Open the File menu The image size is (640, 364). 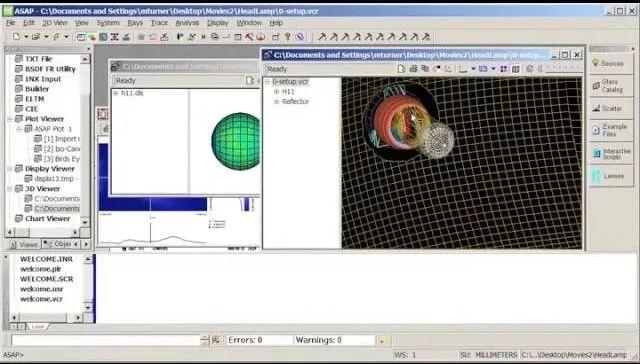11,23
